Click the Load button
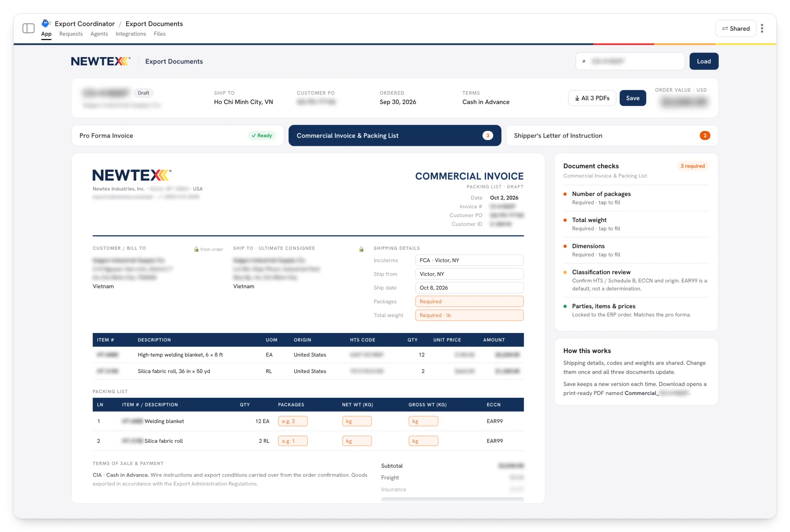Viewport: 790px width, 532px height. [704, 61]
